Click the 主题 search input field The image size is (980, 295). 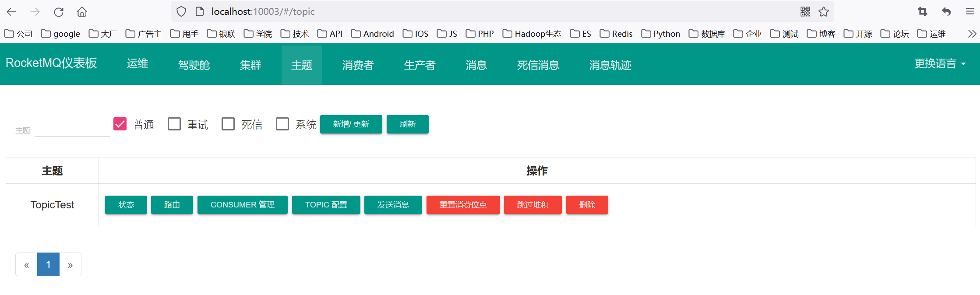coord(72,130)
